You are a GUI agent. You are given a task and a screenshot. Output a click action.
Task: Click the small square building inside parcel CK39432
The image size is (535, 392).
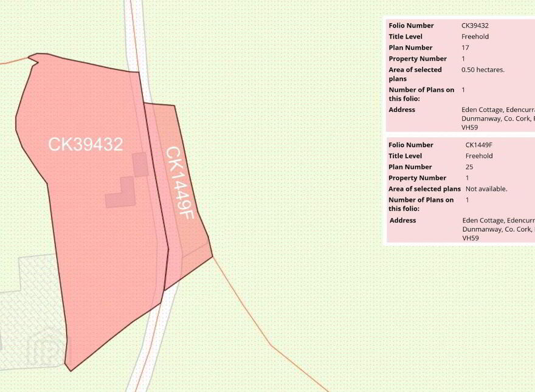click(140, 165)
